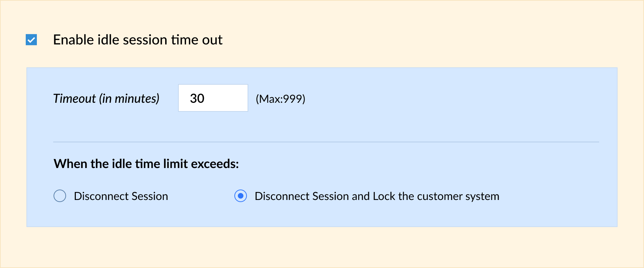The width and height of the screenshot is (644, 268).
Task: Select the Disconnect Session and Lock radio button
Action: click(241, 196)
